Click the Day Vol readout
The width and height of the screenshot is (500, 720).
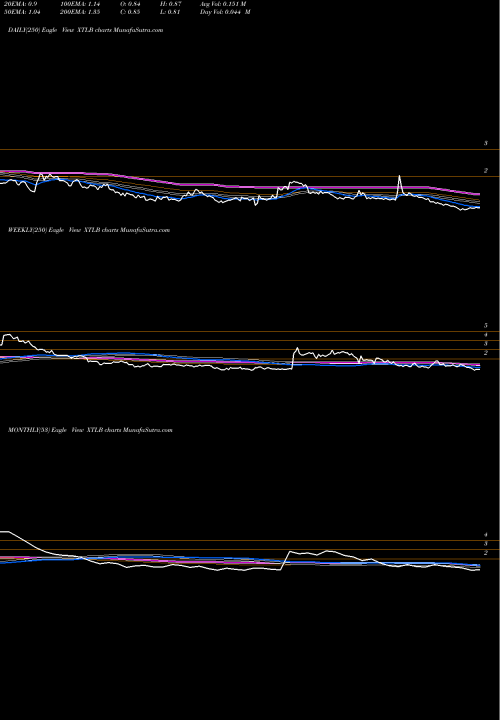click(225, 12)
